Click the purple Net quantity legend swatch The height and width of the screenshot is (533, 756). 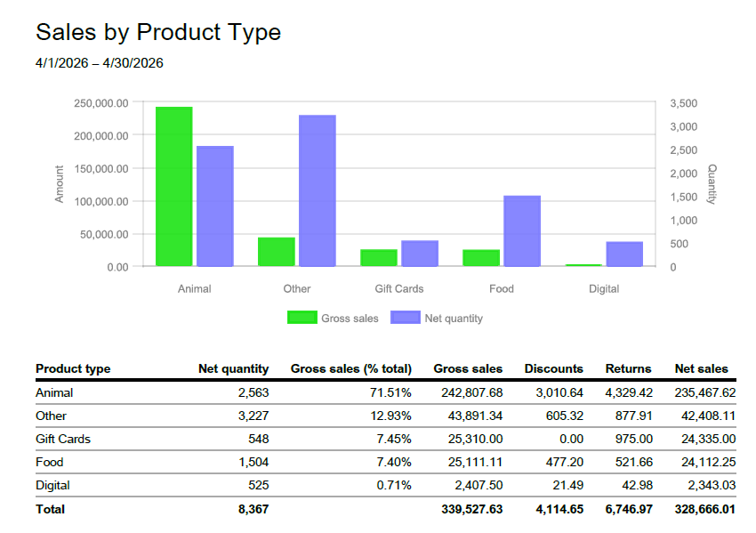pos(406,318)
